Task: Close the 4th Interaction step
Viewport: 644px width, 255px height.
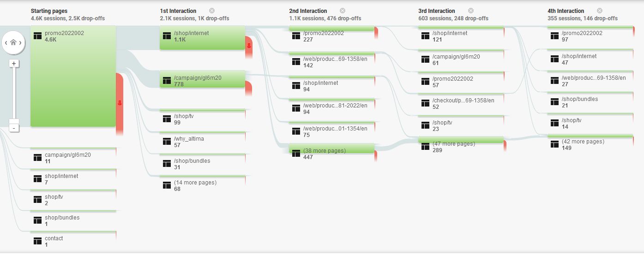Action: [599, 11]
